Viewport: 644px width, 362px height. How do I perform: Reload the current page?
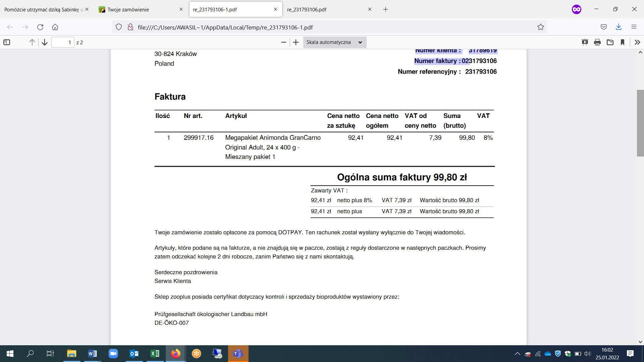(40, 27)
